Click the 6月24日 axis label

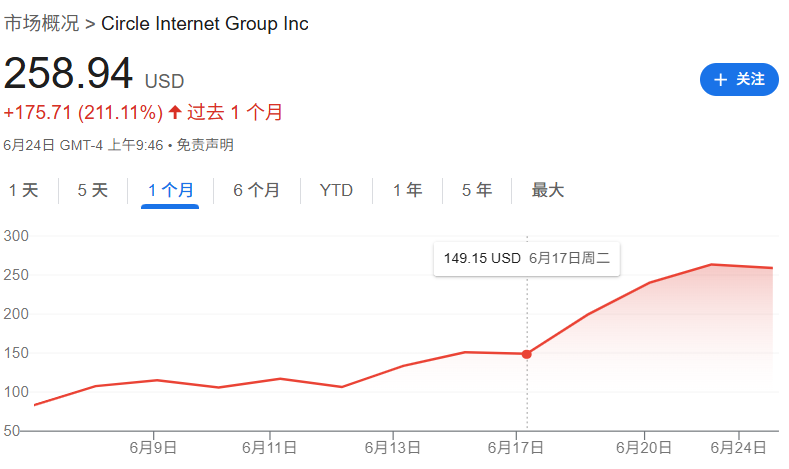pos(738,447)
